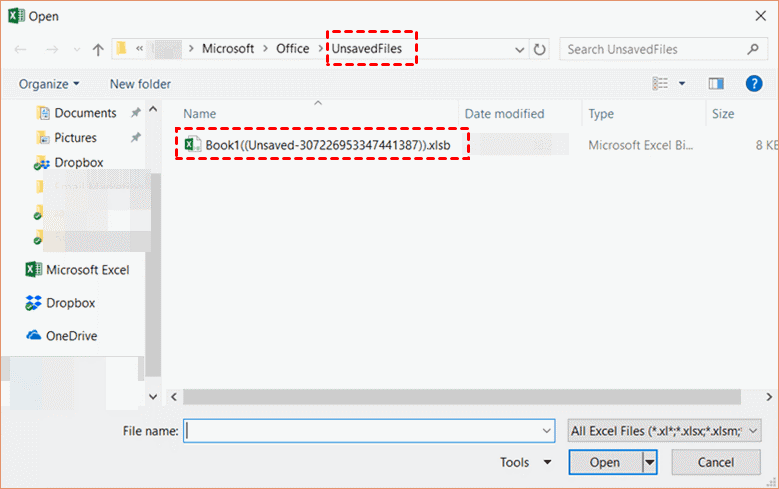Sort files by Name column

(x=199, y=114)
